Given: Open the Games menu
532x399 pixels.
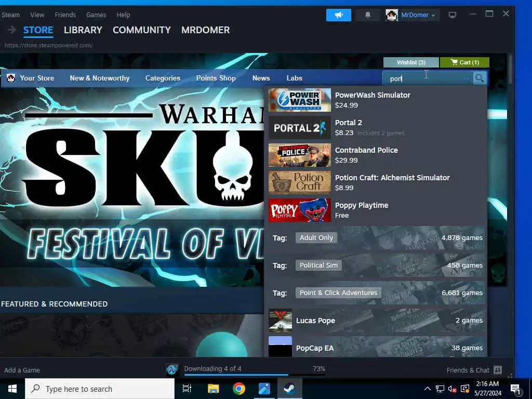Looking at the screenshot, I should (x=96, y=15).
